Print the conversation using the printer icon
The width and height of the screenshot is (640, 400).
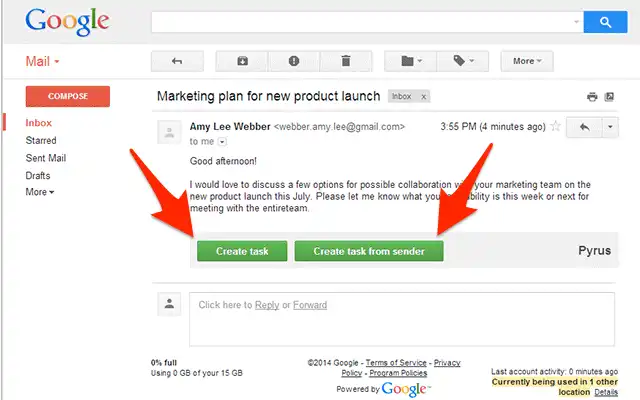pyautogui.click(x=592, y=97)
